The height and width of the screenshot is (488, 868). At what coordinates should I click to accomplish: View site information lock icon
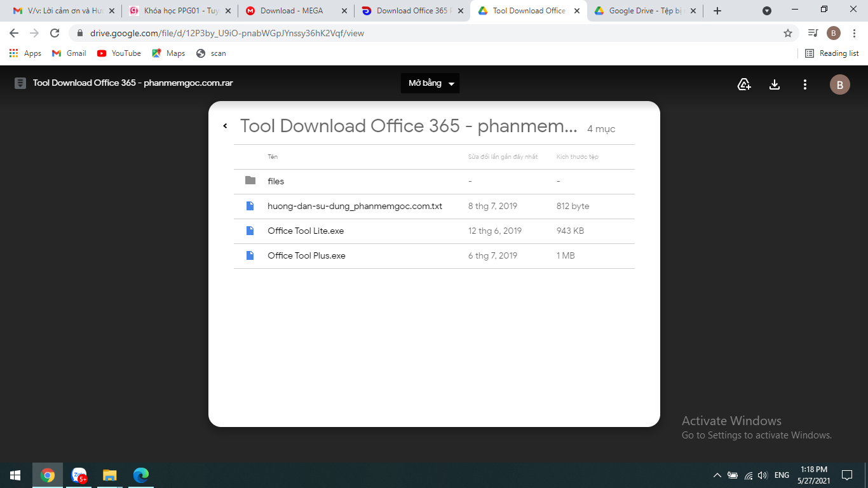click(x=80, y=33)
